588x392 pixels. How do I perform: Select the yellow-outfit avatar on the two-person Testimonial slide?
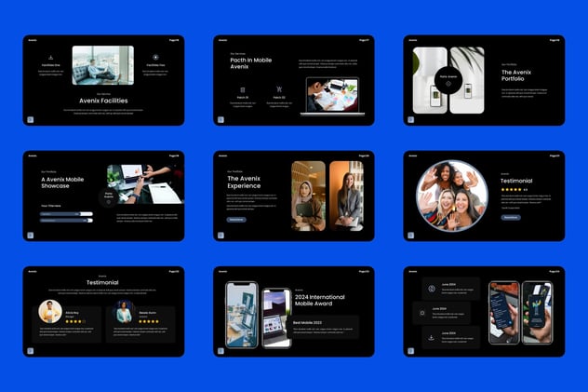pyautogui.click(x=50, y=311)
